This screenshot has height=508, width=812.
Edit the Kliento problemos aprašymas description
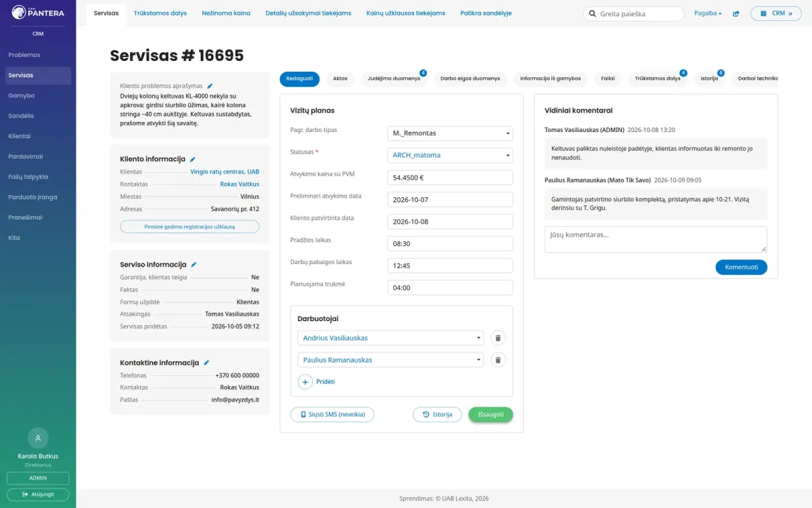tap(210, 86)
